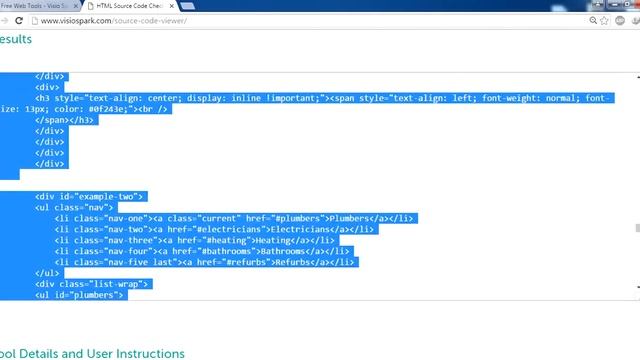
Task: Click the ul id="plumbers" code line
Action: (79, 295)
